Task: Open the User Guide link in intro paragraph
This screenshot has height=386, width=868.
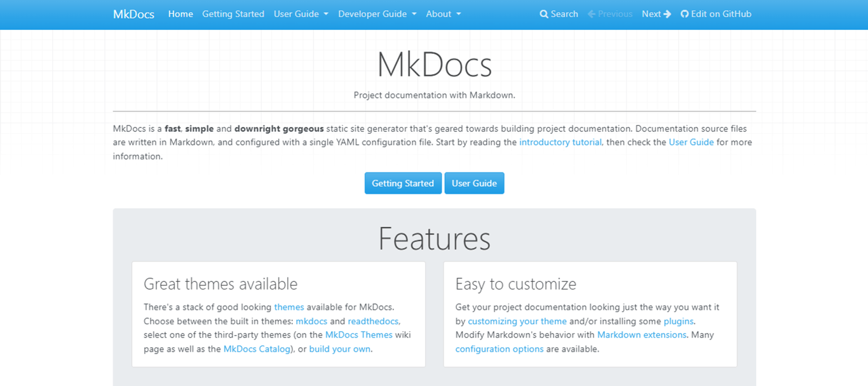Action: pos(691,142)
